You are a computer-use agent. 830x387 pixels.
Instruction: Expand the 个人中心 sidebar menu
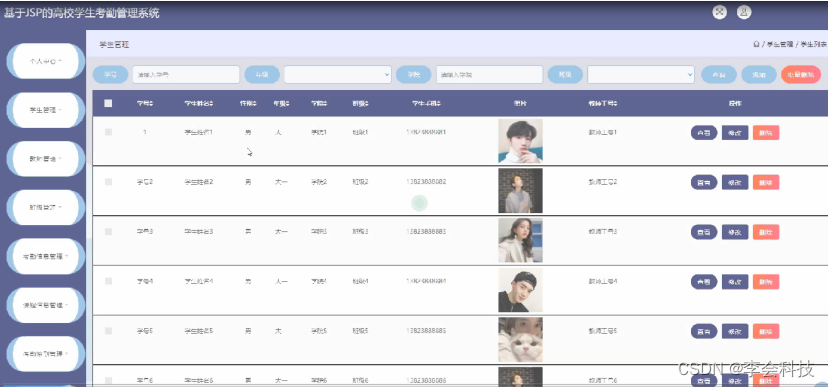(x=46, y=61)
